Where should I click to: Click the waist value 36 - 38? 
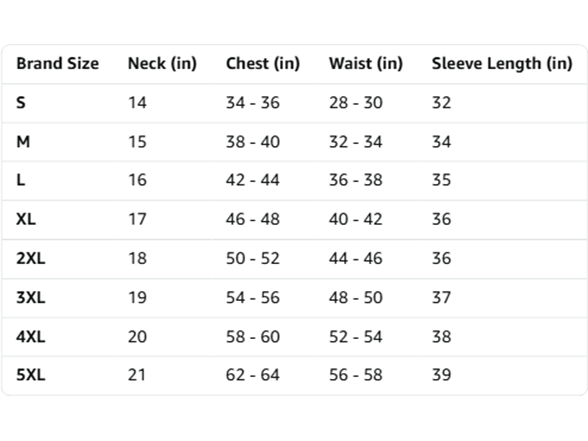click(x=356, y=180)
